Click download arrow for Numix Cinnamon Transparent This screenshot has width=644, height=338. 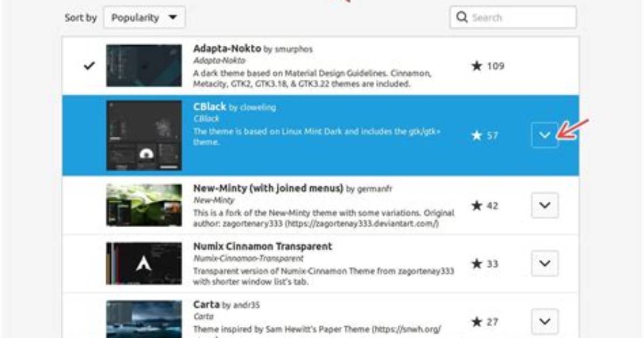point(544,263)
